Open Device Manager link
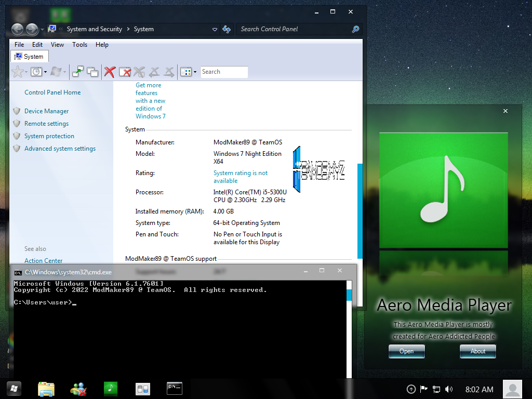The image size is (532, 399). [46, 111]
